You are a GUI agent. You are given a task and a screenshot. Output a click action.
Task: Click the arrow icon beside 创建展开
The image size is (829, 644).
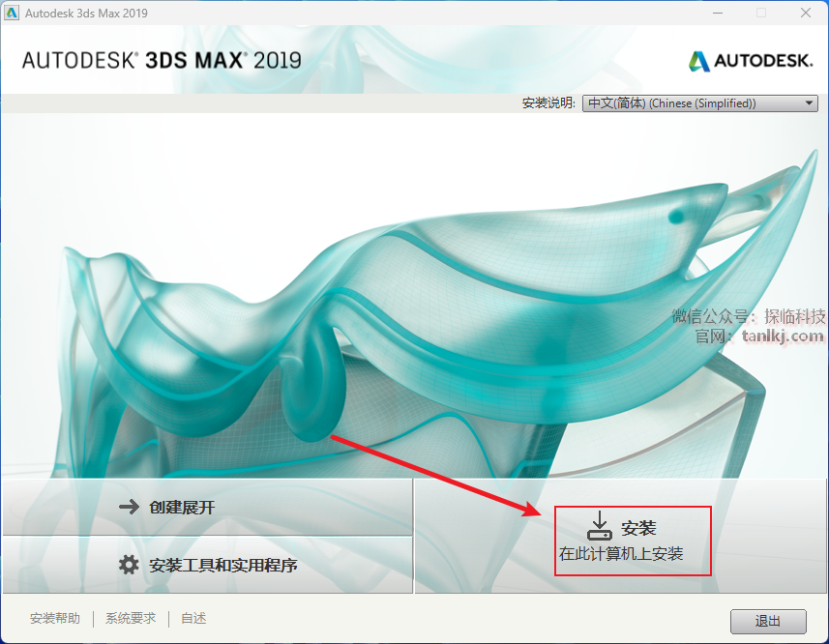129,507
